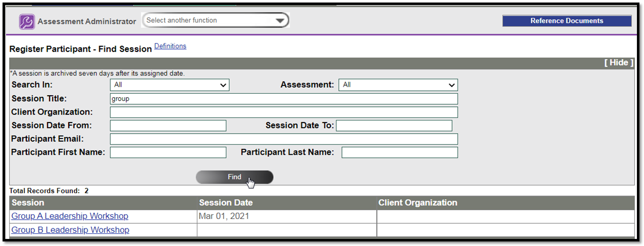Click the Client Organization column header
Screen dimensions: 644x246
tap(417, 203)
